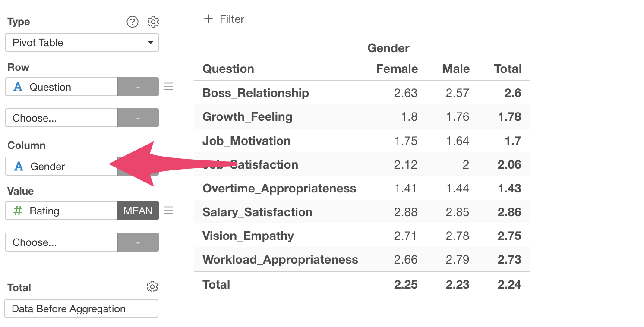Click the Male column header
This screenshot has height=327, width=644.
click(456, 69)
